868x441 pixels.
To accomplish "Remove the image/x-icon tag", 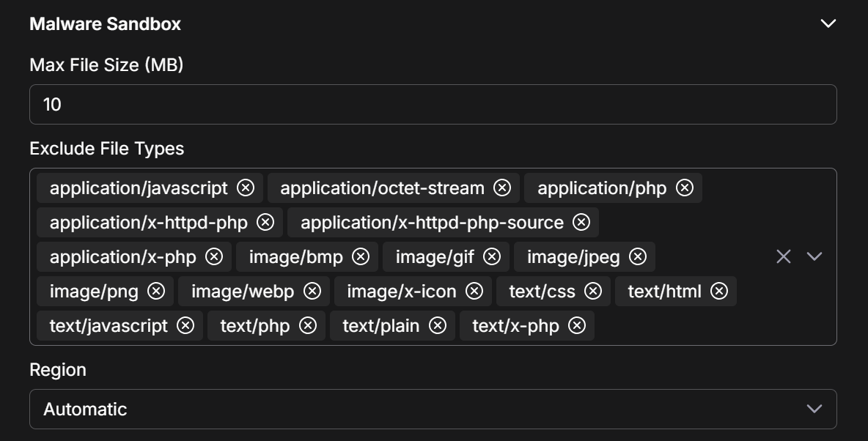I will (474, 291).
